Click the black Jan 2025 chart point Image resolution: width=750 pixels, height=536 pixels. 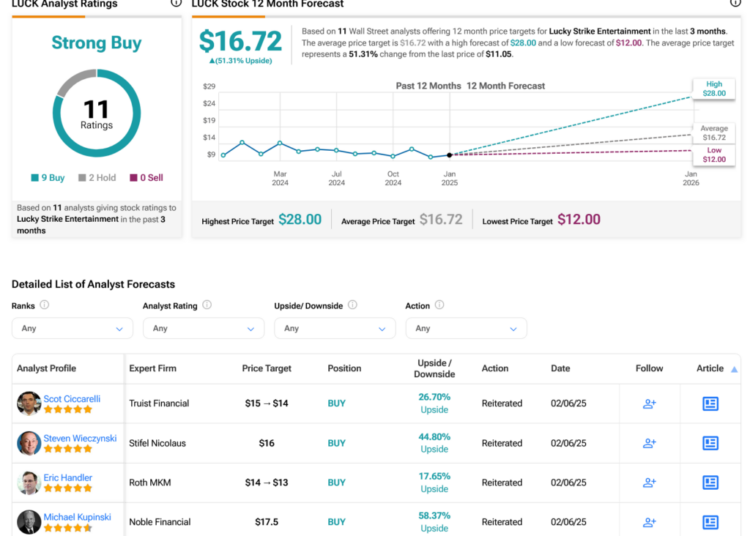[449, 155]
